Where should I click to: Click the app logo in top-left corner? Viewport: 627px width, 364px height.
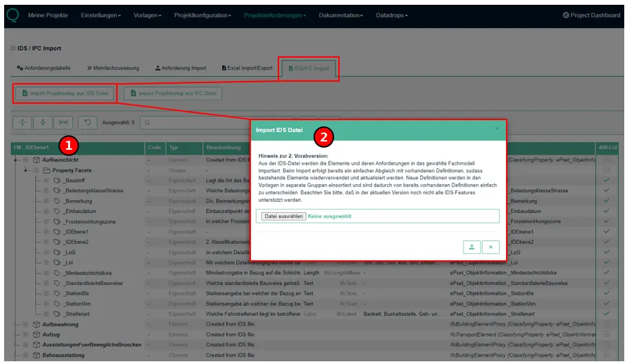coord(12,14)
